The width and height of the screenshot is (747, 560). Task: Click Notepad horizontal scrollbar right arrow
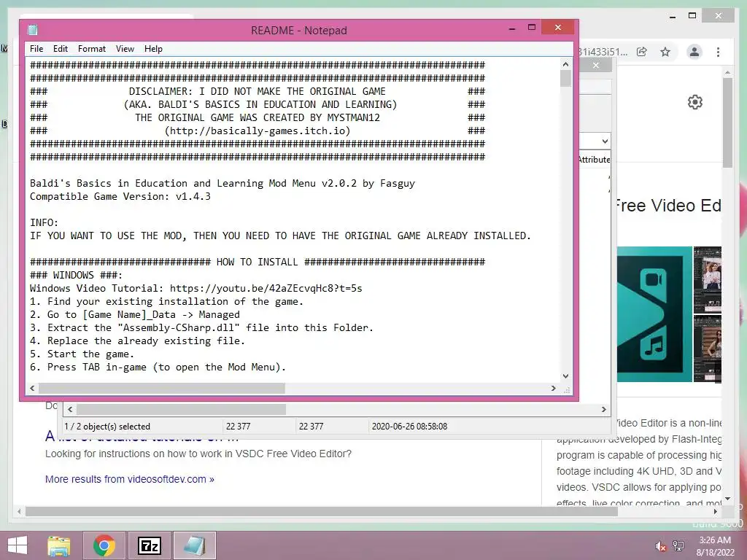(x=553, y=388)
